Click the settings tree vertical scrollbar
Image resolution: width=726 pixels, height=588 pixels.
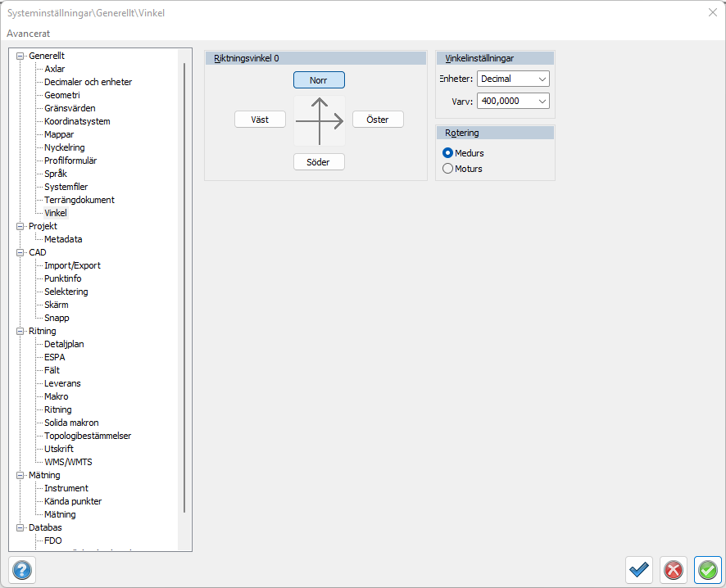coord(184,287)
